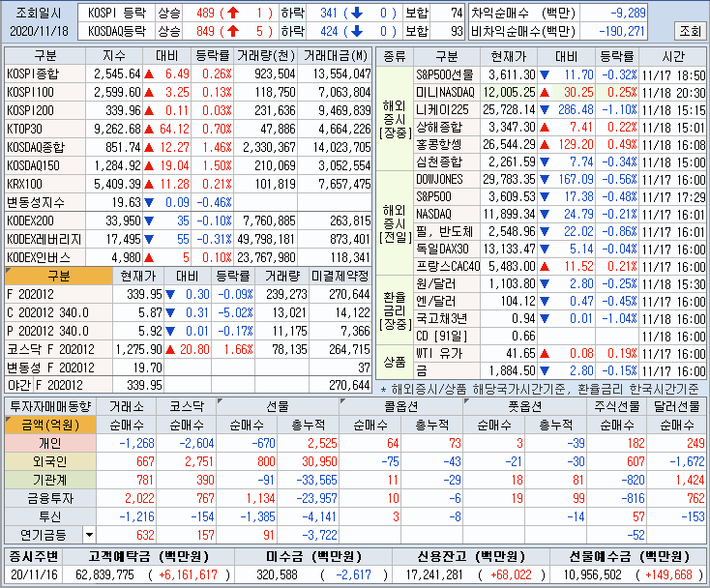Click the blue triangle in DOWJONES row
The height and width of the screenshot is (588, 710).
[x=545, y=179]
